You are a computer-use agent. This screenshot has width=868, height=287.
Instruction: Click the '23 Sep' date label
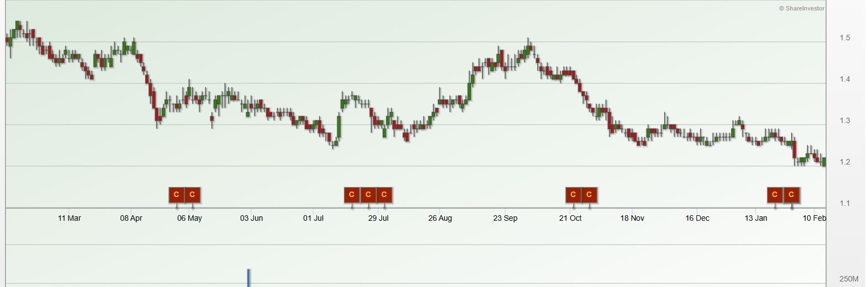(x=505, y=218)
